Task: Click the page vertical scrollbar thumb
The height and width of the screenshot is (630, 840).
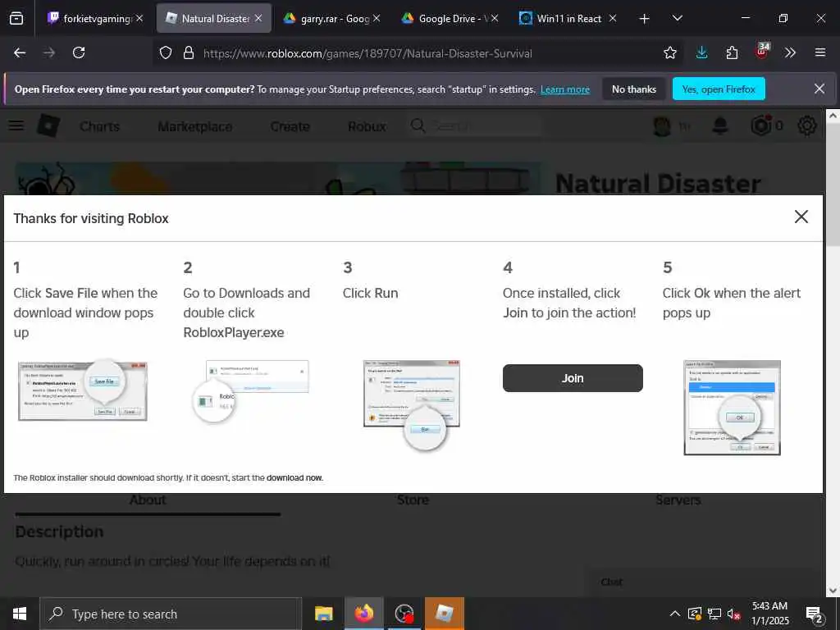Action: [833, 185]
